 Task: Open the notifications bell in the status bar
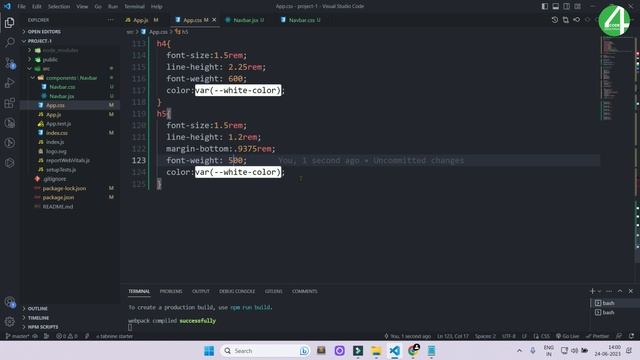click(631, 336)
